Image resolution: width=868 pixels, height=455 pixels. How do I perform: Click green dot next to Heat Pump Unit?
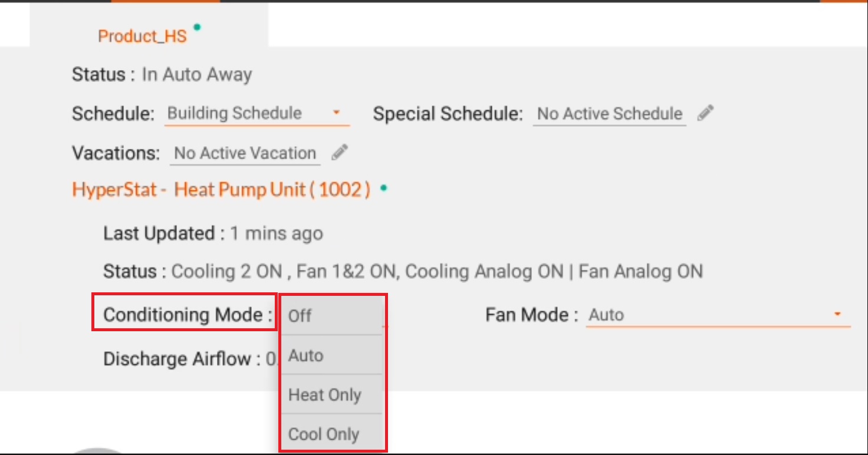point(384,189)
